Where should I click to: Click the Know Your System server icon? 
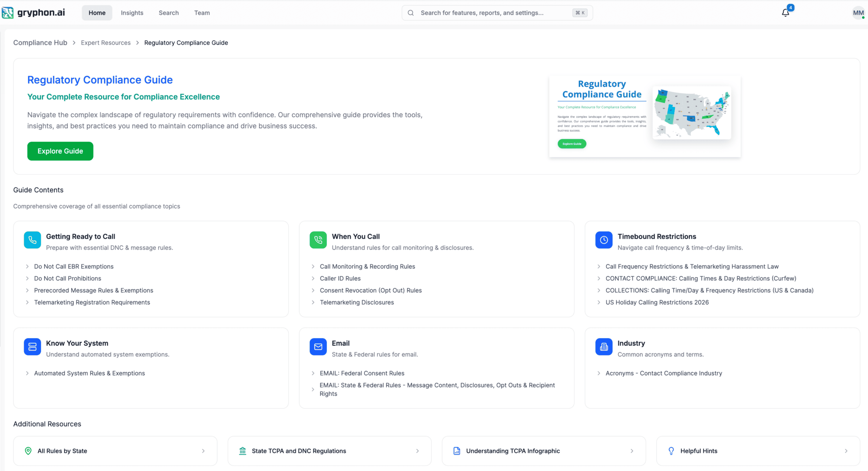point(32,347)
